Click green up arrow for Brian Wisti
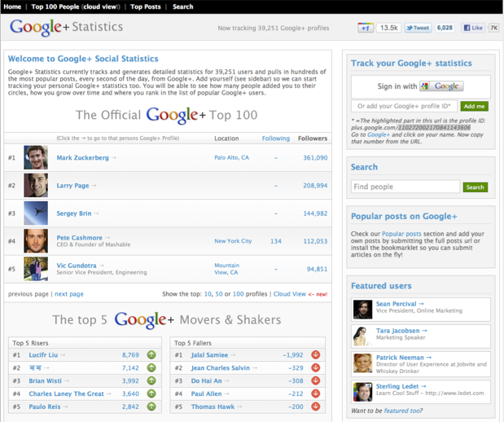Viewport: 504px width, 422px height. pos(151,380)
